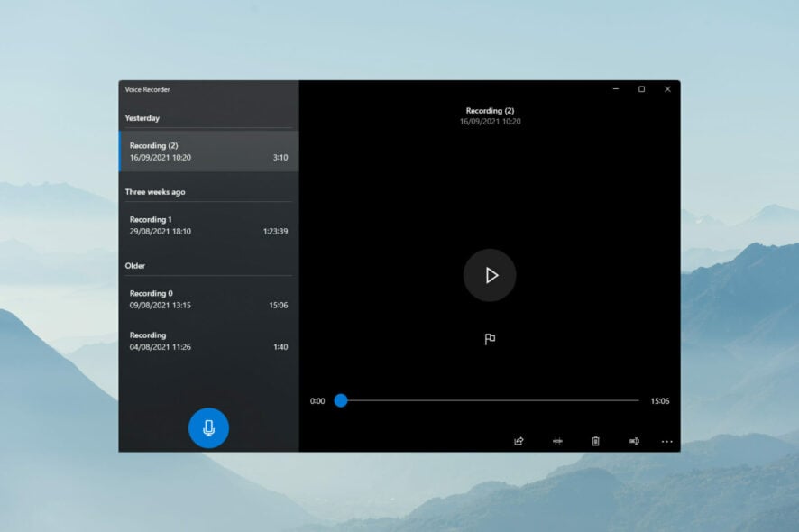The height and width of the screenshot is (532, 799).
Task: Open the Trim tool
Action: point(557,441)
